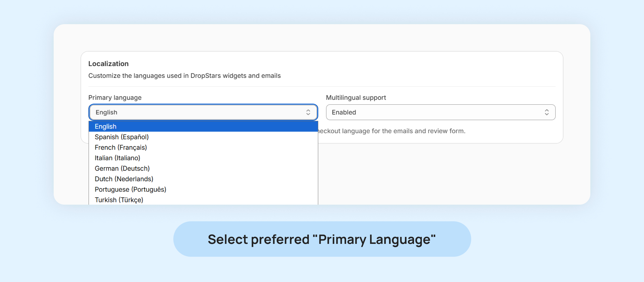This screenshot has height=282, width=644.
Task: Pick French (Français) as primary language
Action: 121,147
